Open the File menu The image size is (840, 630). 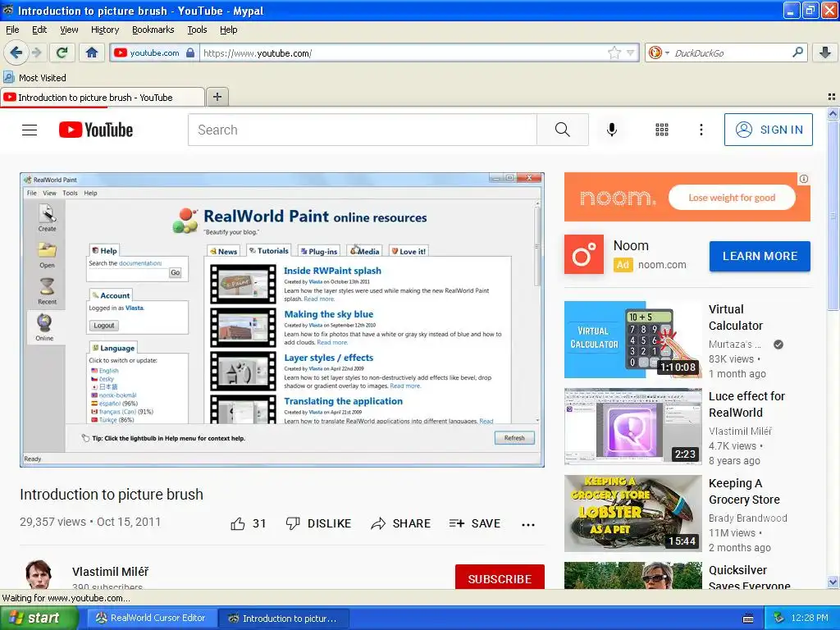(12, 30)
